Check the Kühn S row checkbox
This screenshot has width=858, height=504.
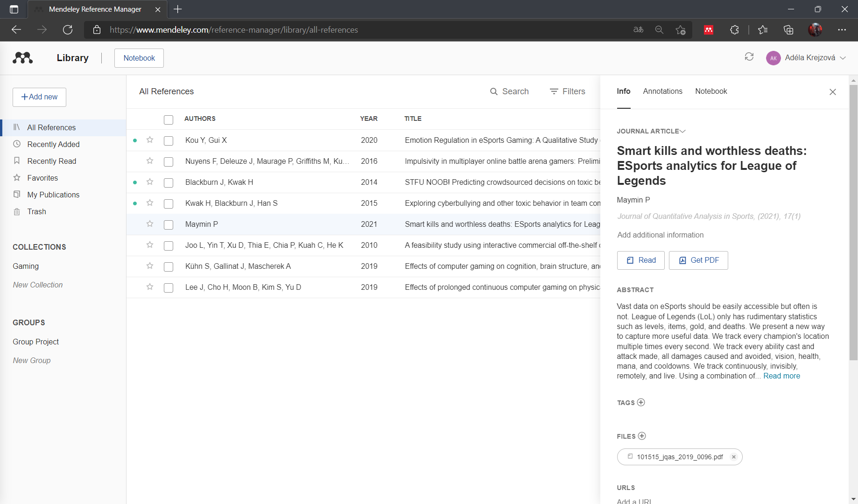(169, 266)
